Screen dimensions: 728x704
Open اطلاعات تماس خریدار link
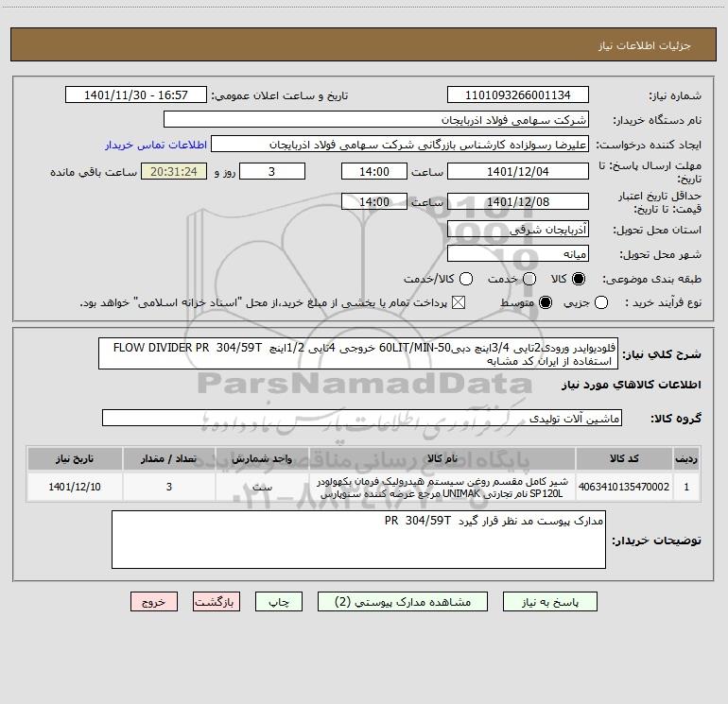point(156,145)
